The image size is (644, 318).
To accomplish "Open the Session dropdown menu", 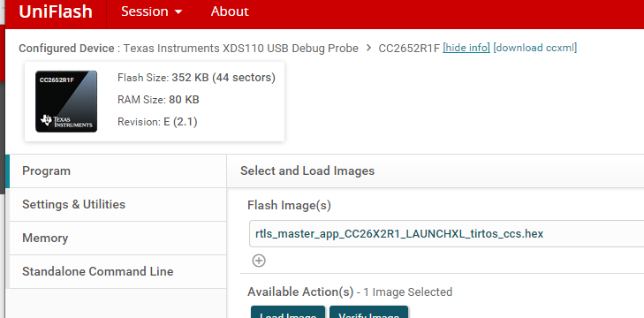I will tap(152, 11).
